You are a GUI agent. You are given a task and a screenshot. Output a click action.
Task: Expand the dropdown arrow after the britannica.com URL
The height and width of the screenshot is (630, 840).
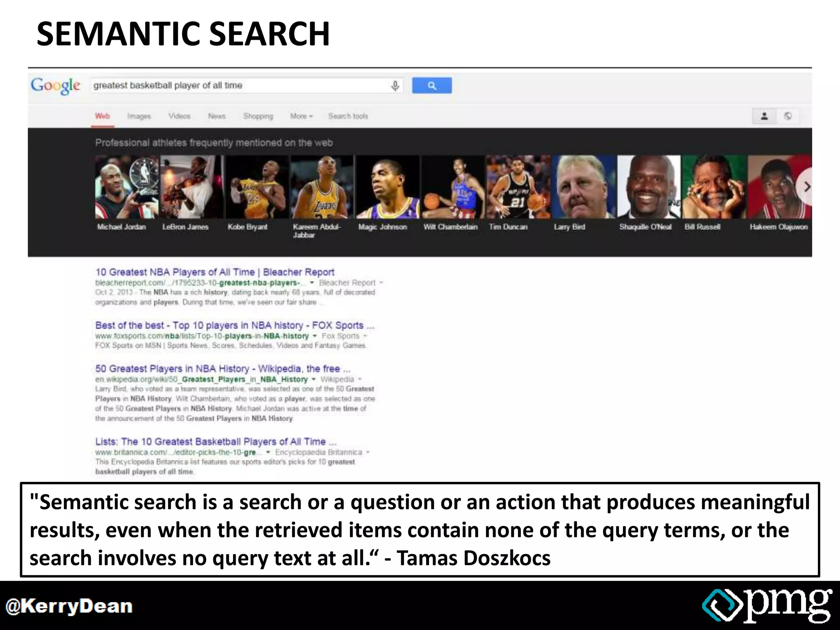tap(268, 452)
